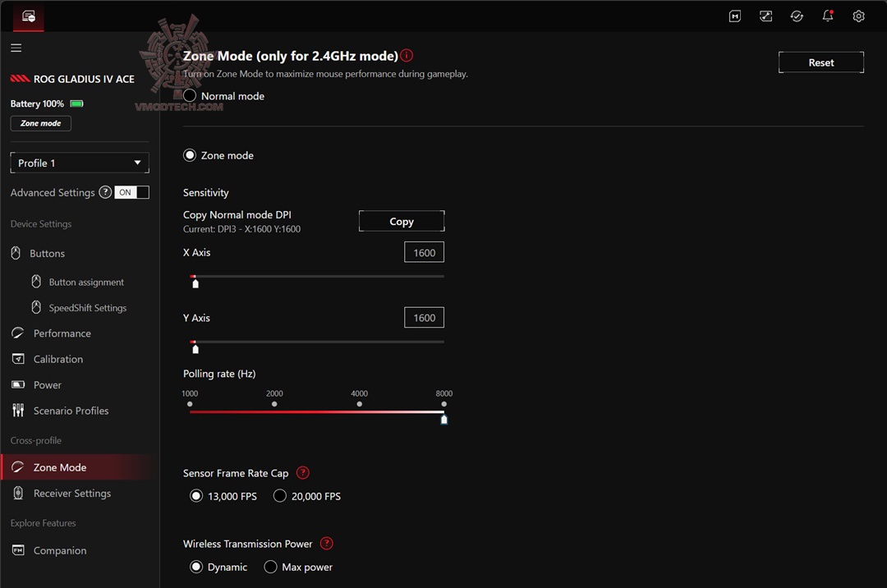
Task: Click the update check icon in top bar
Action: pos(797,16)
